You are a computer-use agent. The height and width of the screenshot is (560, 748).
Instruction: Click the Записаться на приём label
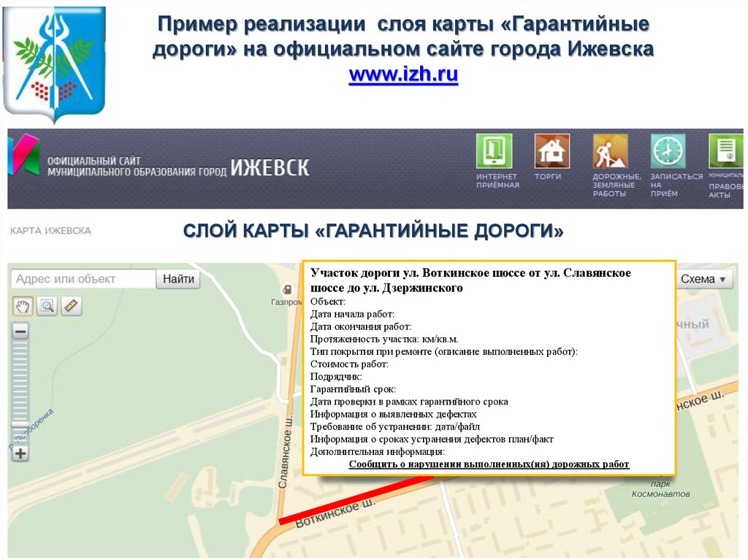tap(676, 185)
